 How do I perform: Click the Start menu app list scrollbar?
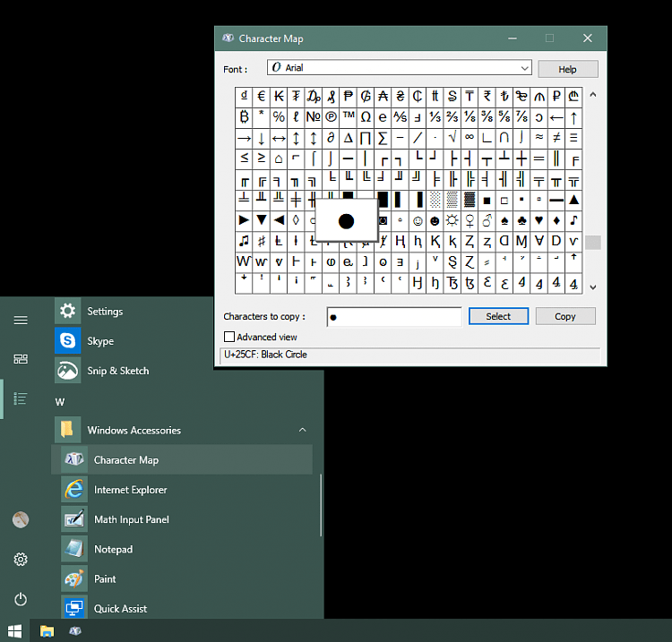321,505
